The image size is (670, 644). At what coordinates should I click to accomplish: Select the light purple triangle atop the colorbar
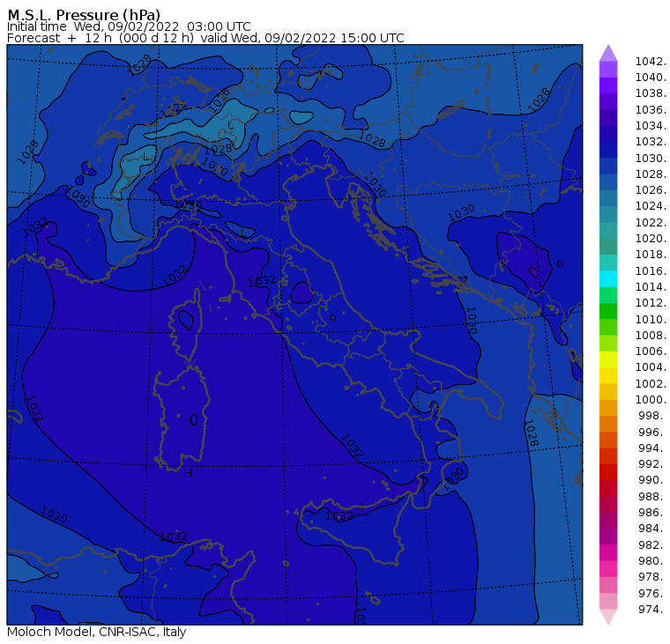[x=608, y=54]
